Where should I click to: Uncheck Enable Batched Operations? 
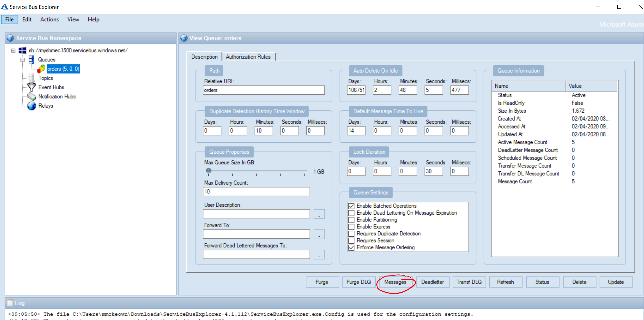pyautogui.click(x=351, y=206)
